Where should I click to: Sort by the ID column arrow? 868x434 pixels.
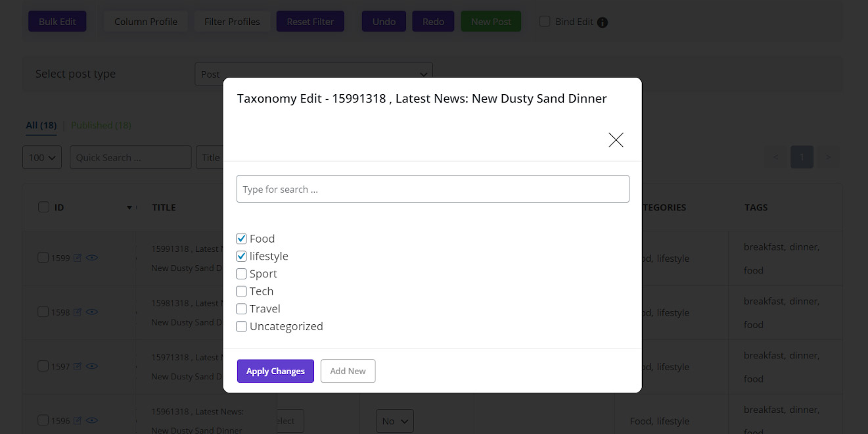tap(129, 208)
